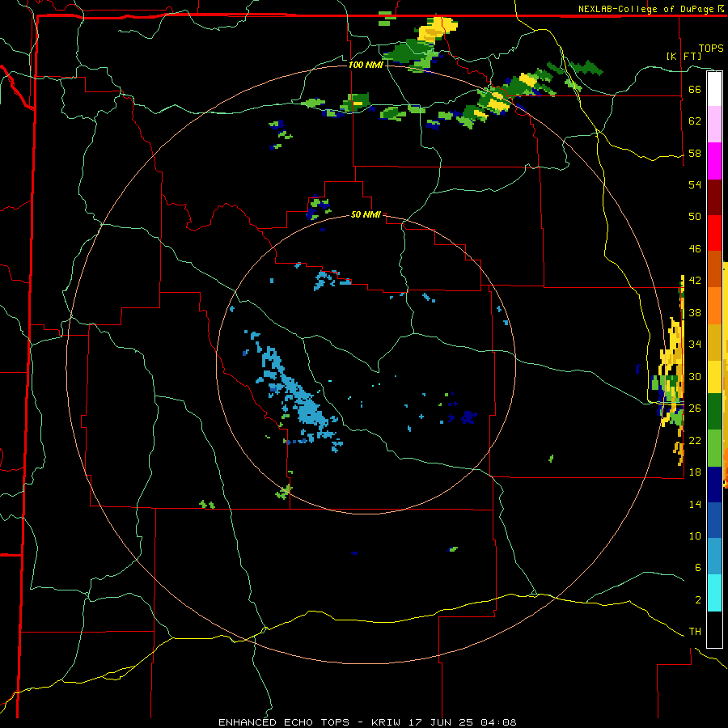Click the 2 value on the scale
The height and width of the screenshot is (728, 728).
[x=698, y=600]
